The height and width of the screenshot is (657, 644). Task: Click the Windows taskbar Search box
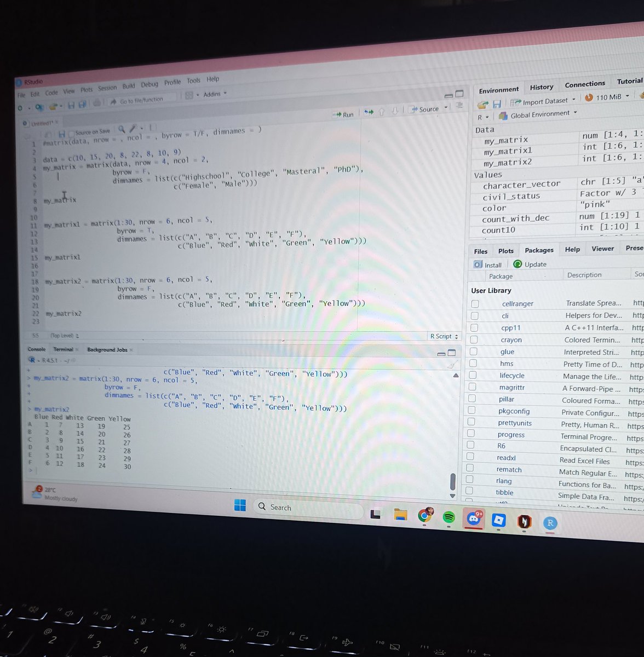coord(308,509)
